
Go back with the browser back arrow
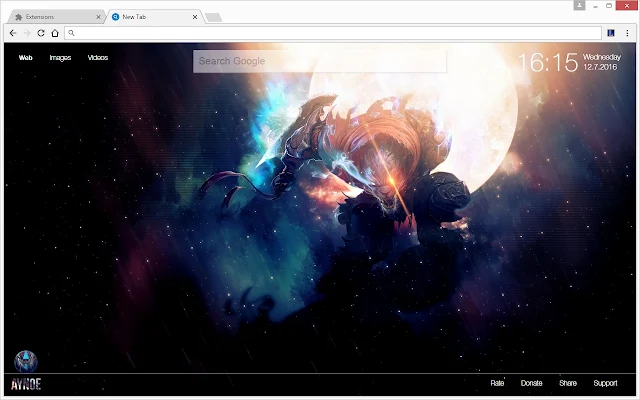[13, 33]
